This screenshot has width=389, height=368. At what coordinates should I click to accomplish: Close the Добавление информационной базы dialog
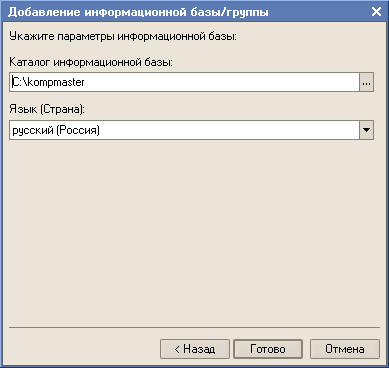click(x=376, y=12)
